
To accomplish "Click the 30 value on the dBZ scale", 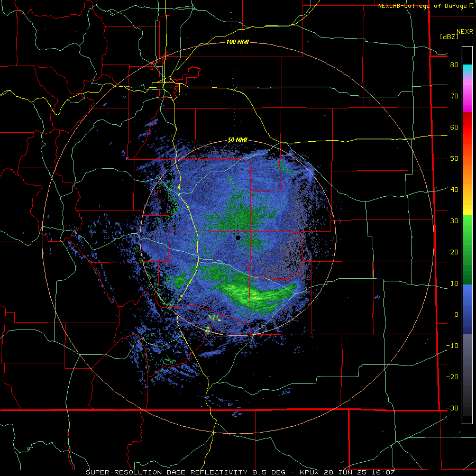I will [x=454, y=221].
